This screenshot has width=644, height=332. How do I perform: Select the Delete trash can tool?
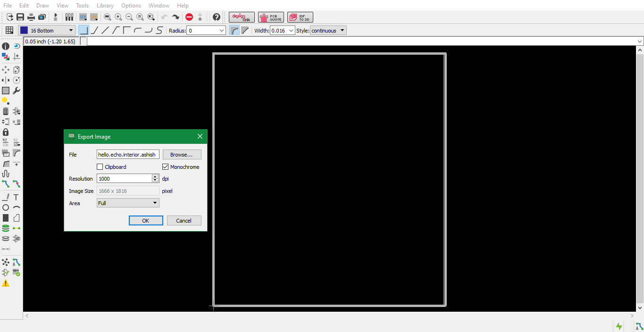tap(6, 111)
